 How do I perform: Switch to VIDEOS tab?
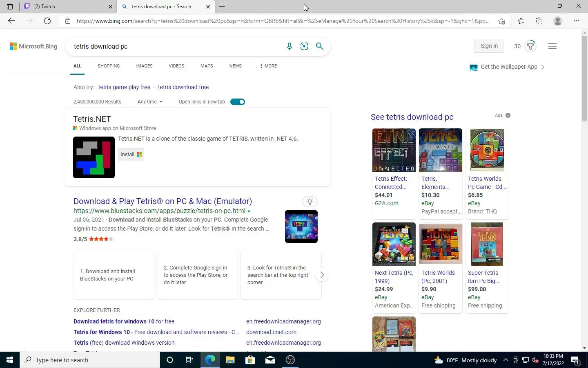tap(176, 66)
